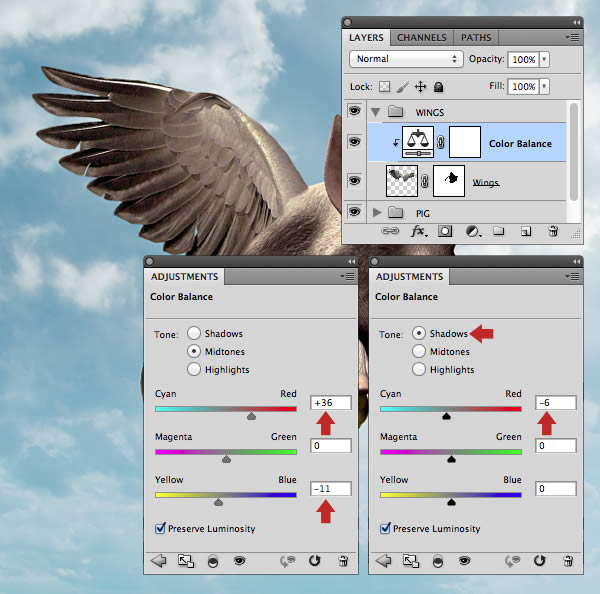600x594 pixels.
Task: Select the right ADJUSTMENTS tab
Action: click(x=409, y=277)
